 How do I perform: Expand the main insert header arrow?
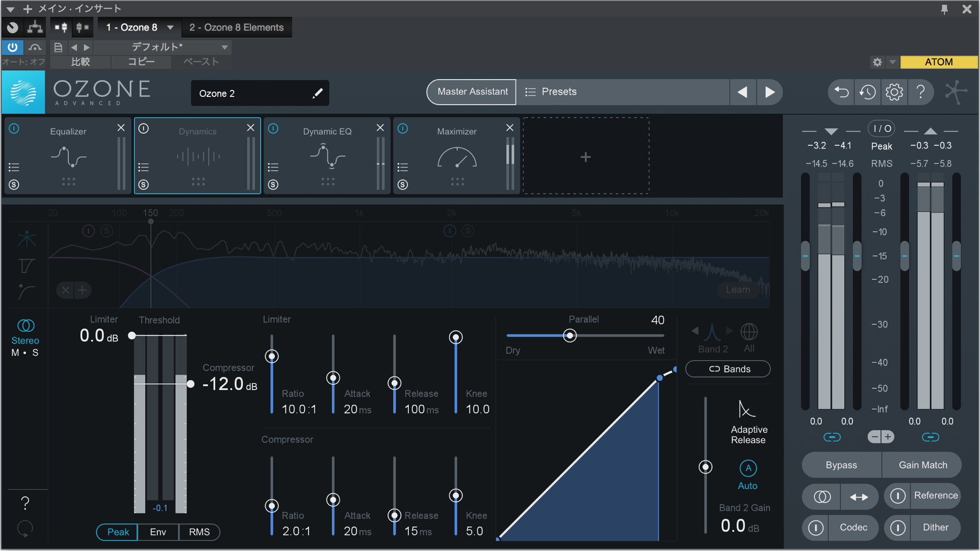coord(10,9)
